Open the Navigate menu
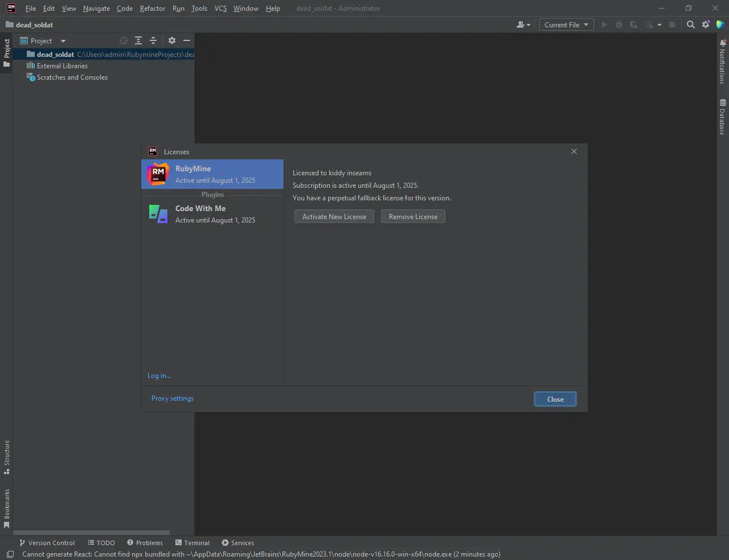The image size is (729, 560). pyautogui.click(x=96, y=8)
